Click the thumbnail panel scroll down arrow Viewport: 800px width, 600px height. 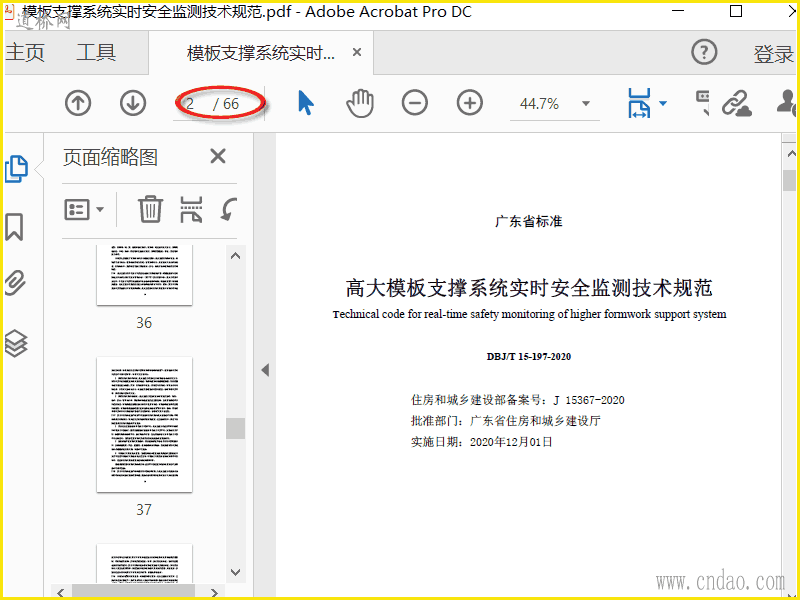point(236,572)
